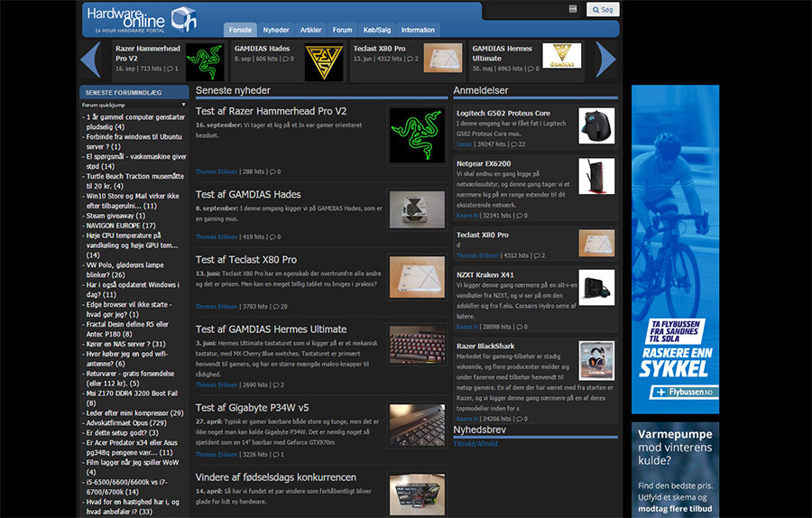Screen dimensions: 812x518
Task: Click comment icon under Hermes Ultimate article
Action: (x=277, y=384)
